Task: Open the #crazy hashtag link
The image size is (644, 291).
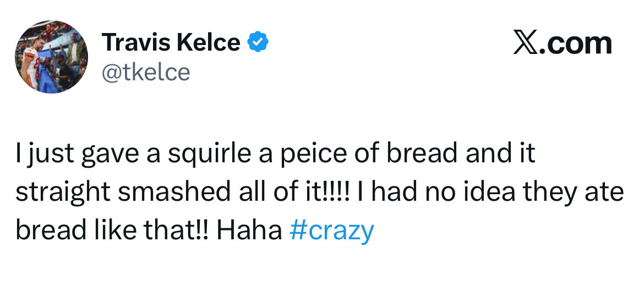Action: pyautogui.click(x=331, y=230)
